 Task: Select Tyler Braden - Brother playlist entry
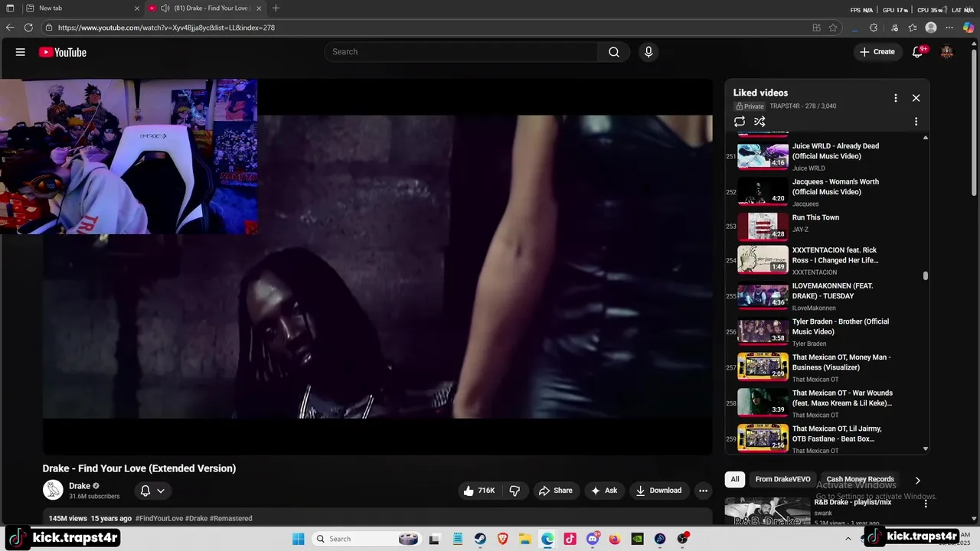(x=823, y=332)
